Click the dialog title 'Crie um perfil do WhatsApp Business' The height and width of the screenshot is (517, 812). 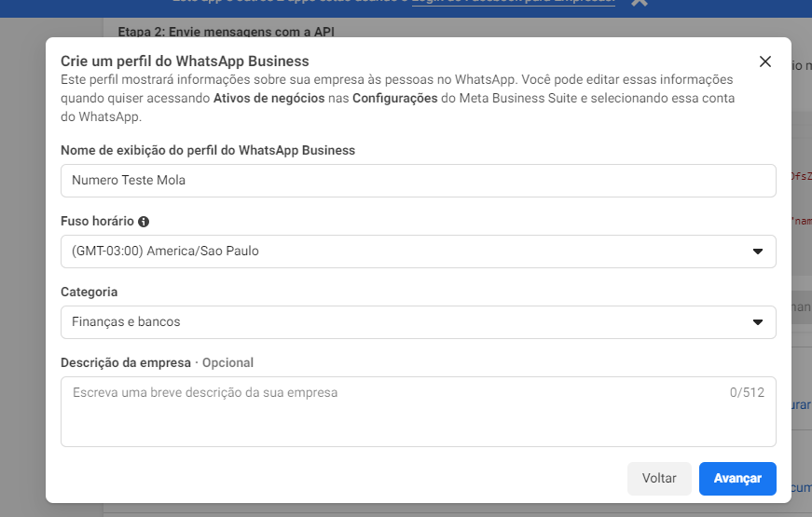point(185,61)
